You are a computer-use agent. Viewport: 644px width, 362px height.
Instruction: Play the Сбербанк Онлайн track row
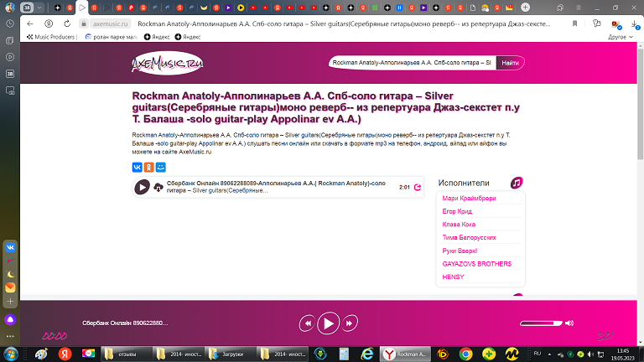pos(142,187)
